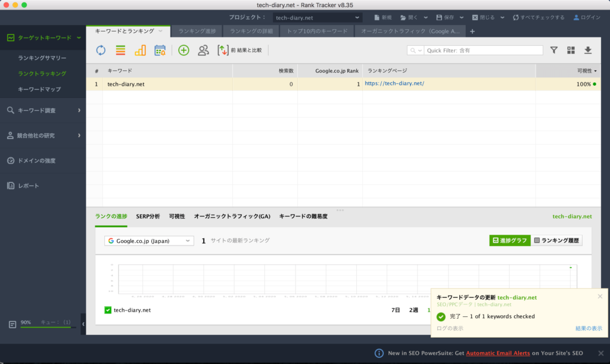Close the keyword update notification popup
610x364 pixels.
(x=600, y=296)
